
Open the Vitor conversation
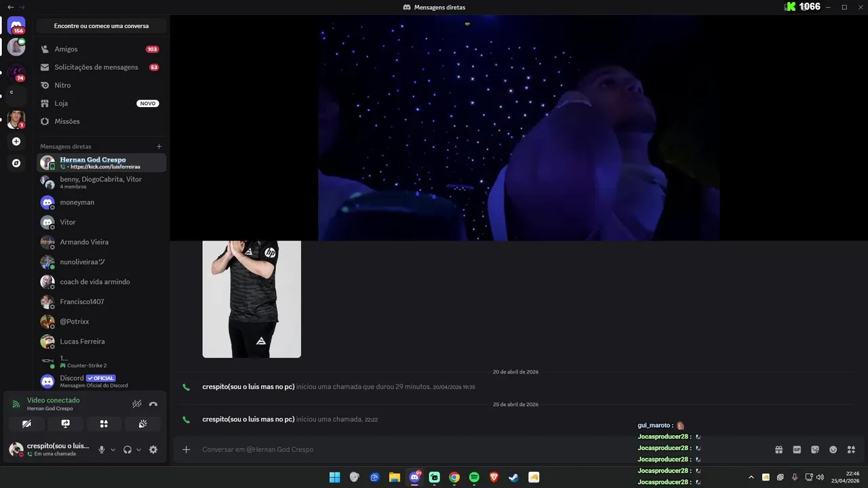(101, 222)
